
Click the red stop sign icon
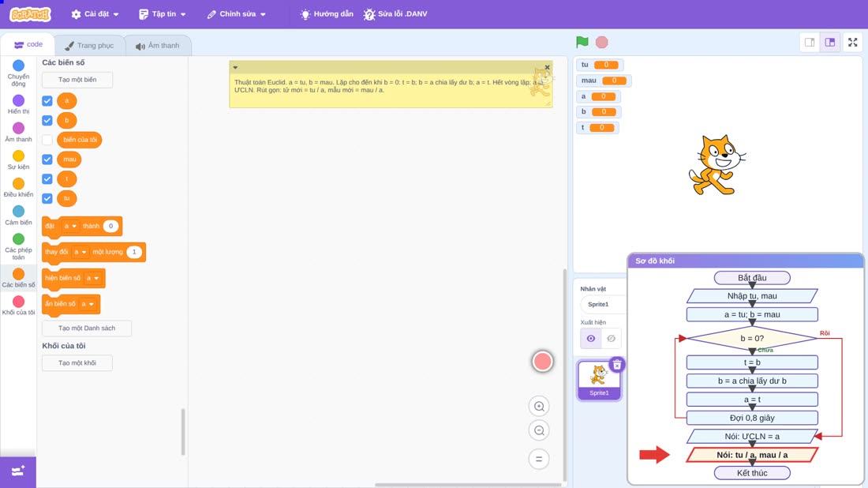tap(602, 42)
